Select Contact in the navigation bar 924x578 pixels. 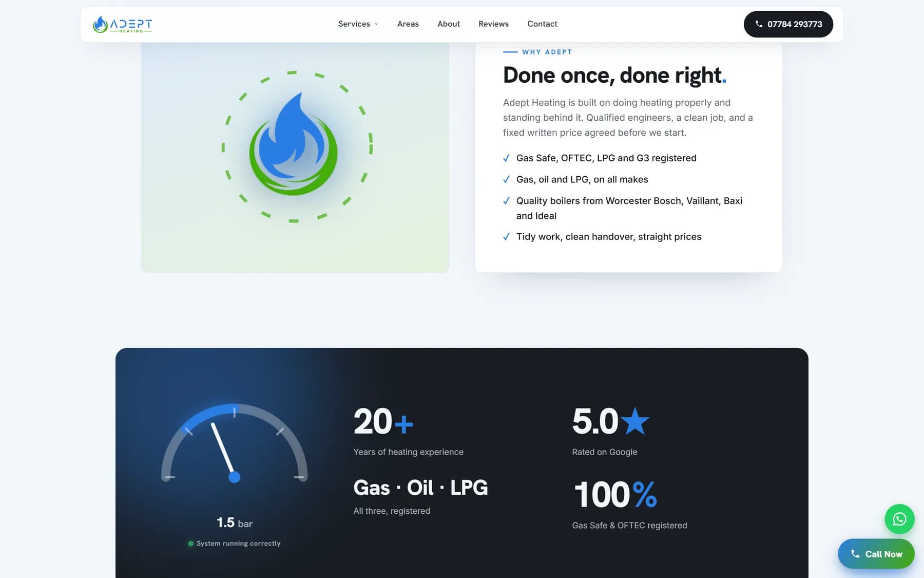click(x=542, y=24)
